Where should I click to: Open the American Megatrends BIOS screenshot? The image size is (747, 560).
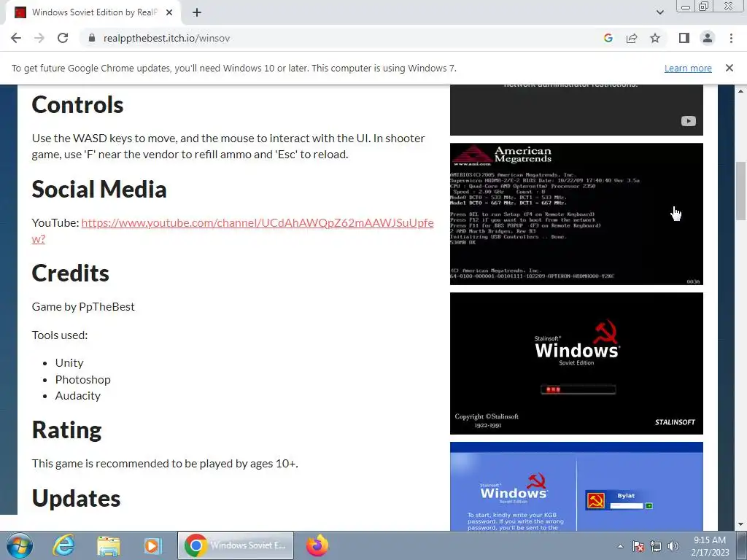click(x=576, y=214)
